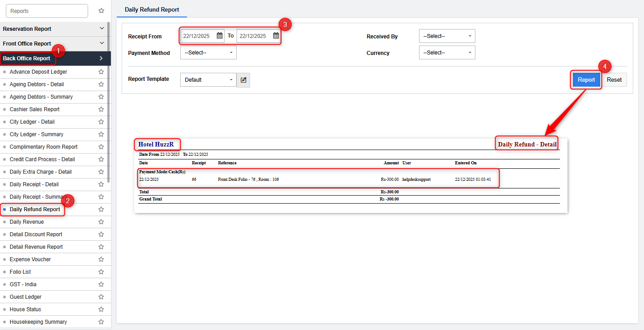Star the Ageing Debtors - Detail report
Viewport: 644px width, 330px height.
pos(101,84)
